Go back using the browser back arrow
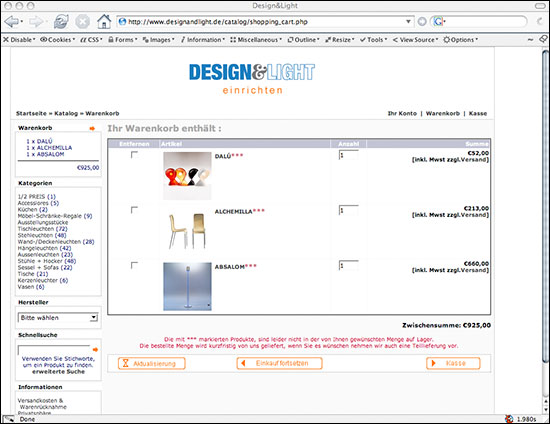 click(12, 22)
